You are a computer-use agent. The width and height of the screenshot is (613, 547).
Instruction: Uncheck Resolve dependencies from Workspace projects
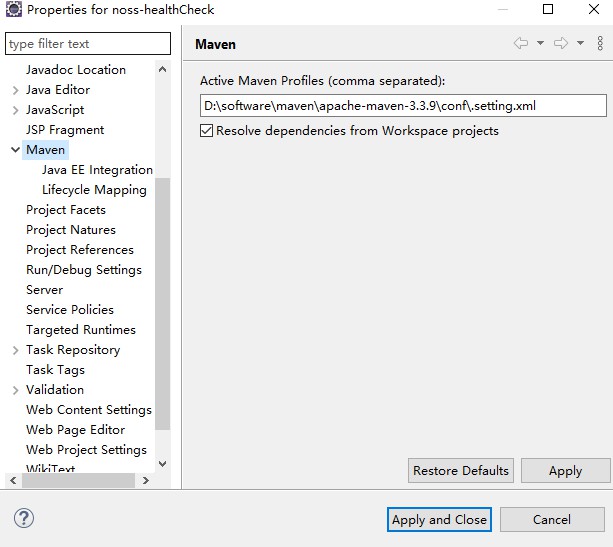pyautogui.click(x=206, y=131)
